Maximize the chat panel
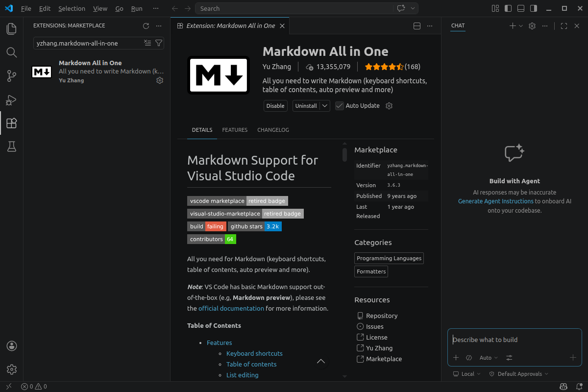 [x=564, y=26]
